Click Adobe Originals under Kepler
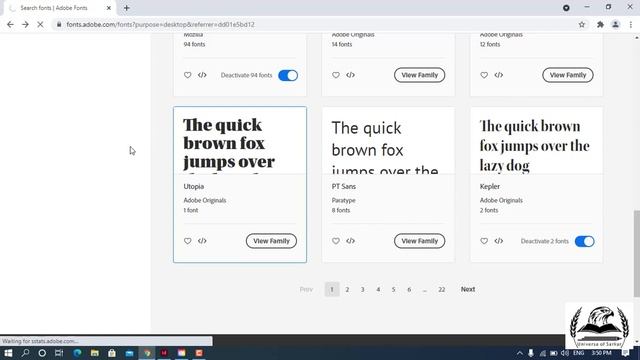The height and width of the screenshot is (360, 640). [x=501, y=200]
